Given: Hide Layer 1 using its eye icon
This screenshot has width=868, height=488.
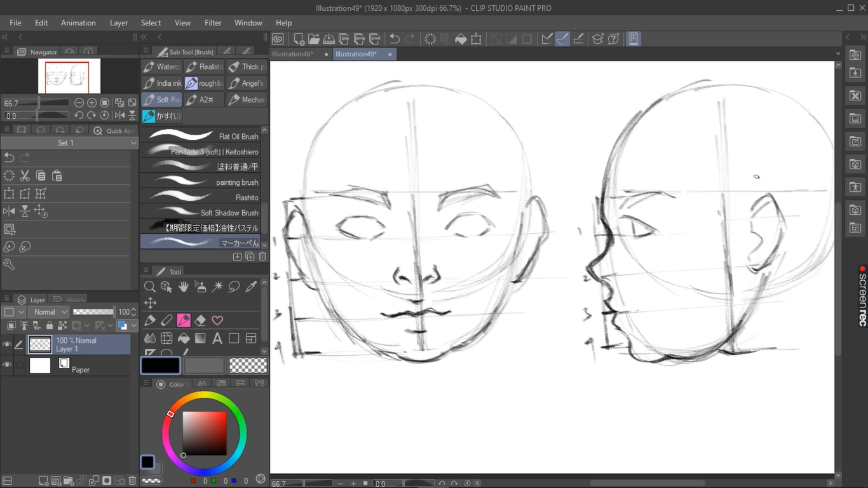Looking at the screenshot, I should click(7, 345).
